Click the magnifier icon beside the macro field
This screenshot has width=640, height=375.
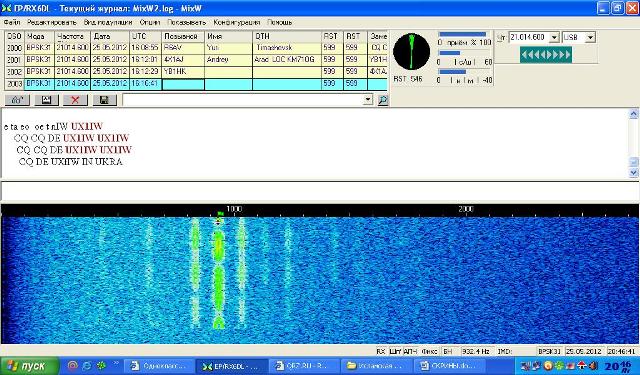(x=382, y=100)
